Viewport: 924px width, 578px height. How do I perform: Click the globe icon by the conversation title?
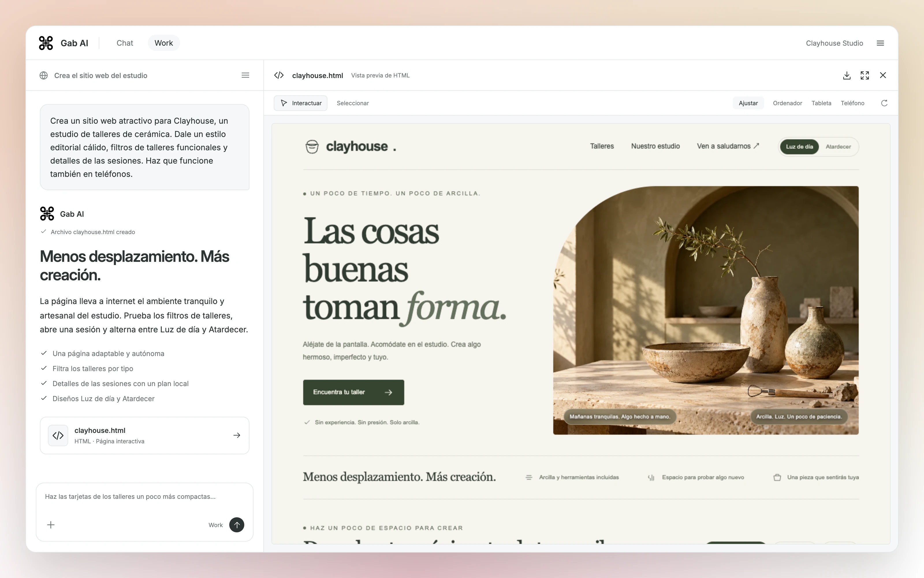pos(44,75)
